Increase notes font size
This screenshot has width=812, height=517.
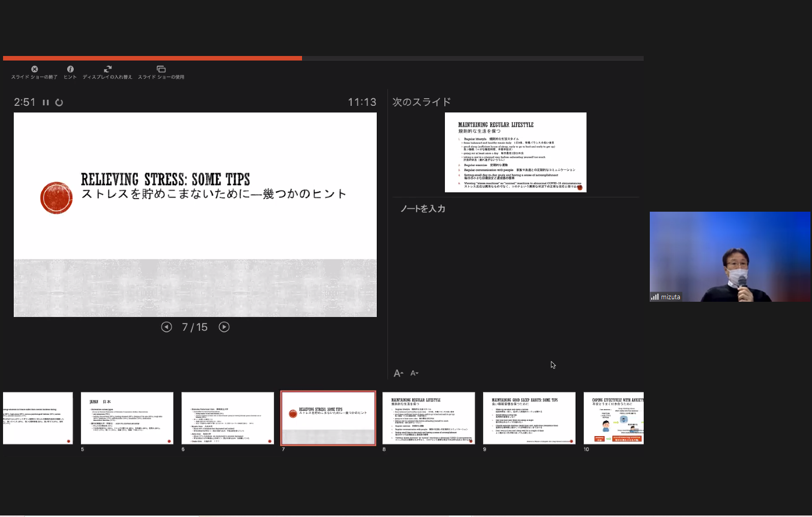tap(398, 374)
